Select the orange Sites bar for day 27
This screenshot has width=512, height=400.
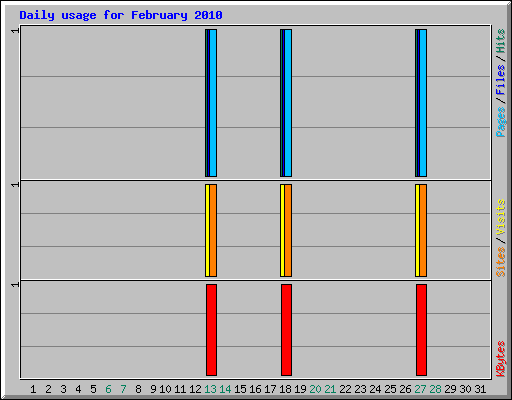click(x=423, y=230)
